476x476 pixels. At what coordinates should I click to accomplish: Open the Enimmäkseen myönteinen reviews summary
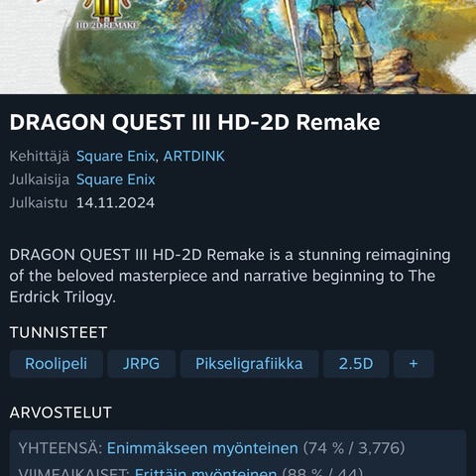(202, 448)
